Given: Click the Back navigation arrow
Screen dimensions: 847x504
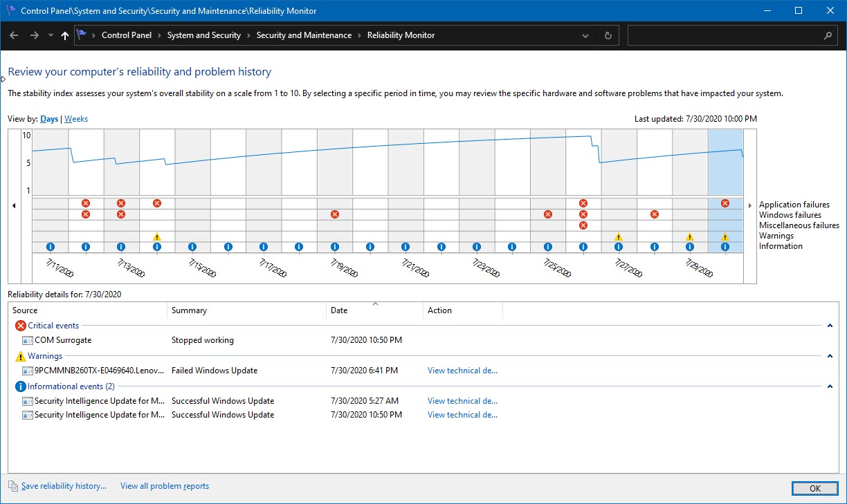Looking at the screenshot, I should point(14,35).
